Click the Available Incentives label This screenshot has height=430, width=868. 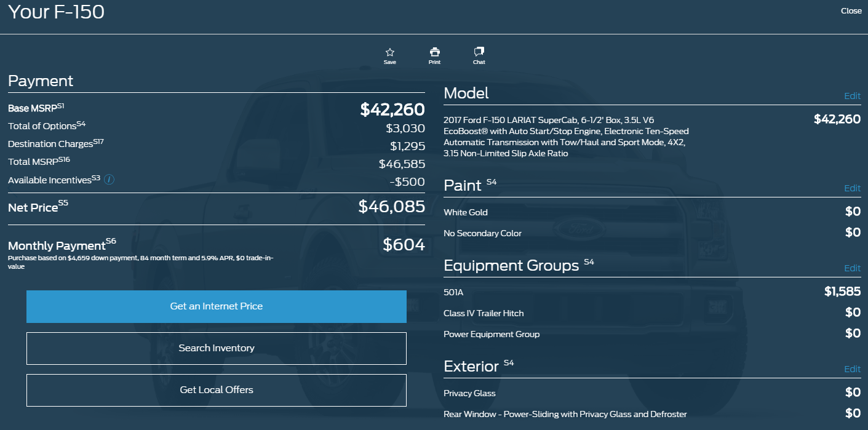54,180
